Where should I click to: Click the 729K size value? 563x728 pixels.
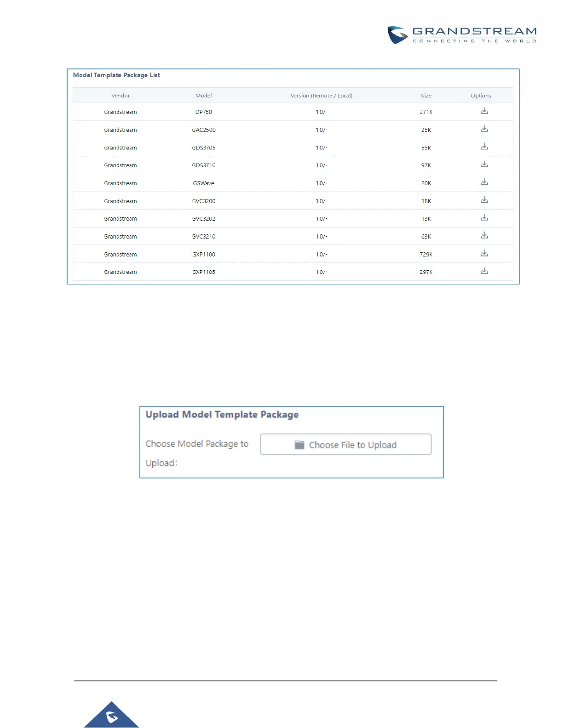pyautogui.click(x=426, y=255)
